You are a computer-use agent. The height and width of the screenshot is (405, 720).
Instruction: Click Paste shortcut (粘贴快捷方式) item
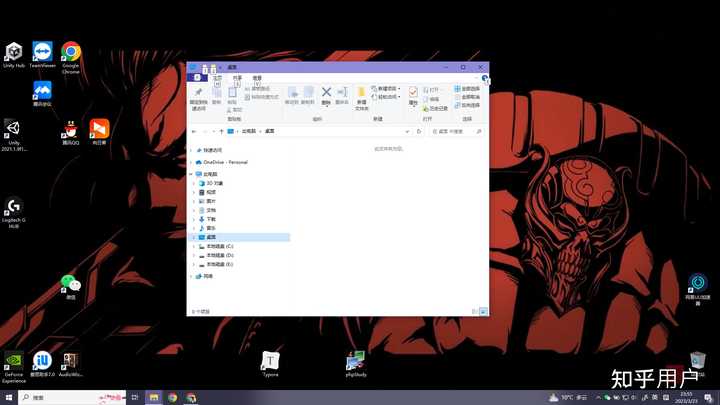coord(262,97)
